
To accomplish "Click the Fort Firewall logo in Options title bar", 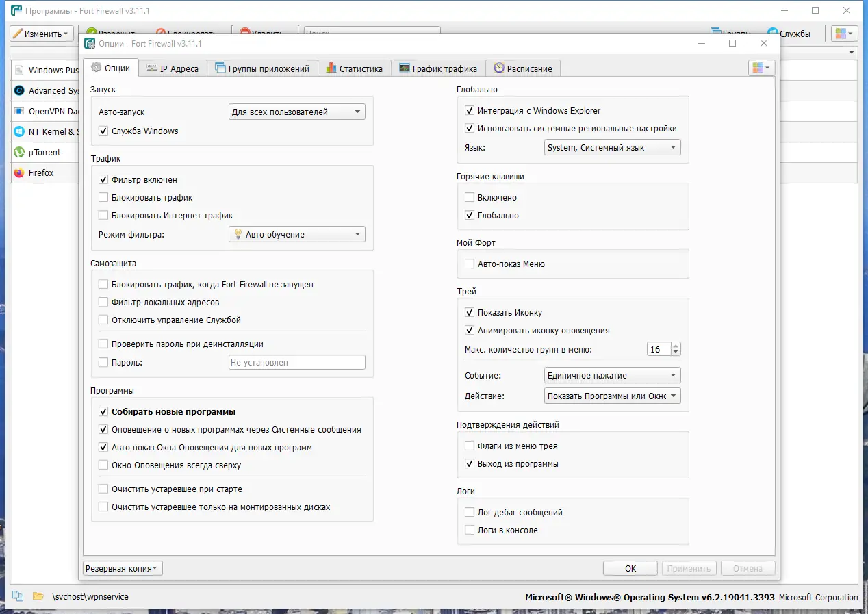I will coord(89,43).
